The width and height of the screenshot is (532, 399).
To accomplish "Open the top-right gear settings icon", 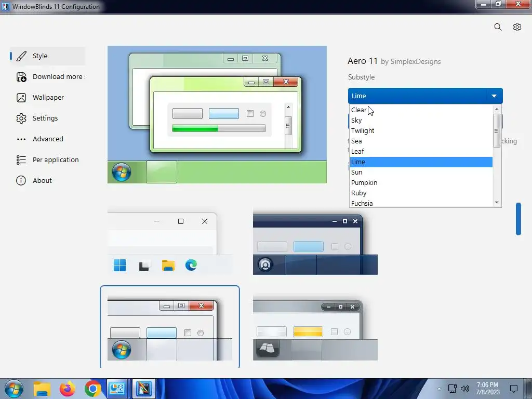I will click(x=517, y=27).
